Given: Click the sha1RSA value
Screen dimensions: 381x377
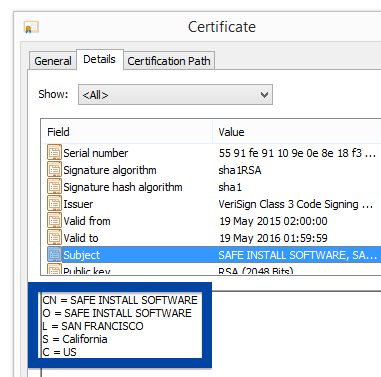Looking at the screenshot, I should click(240, 170).
